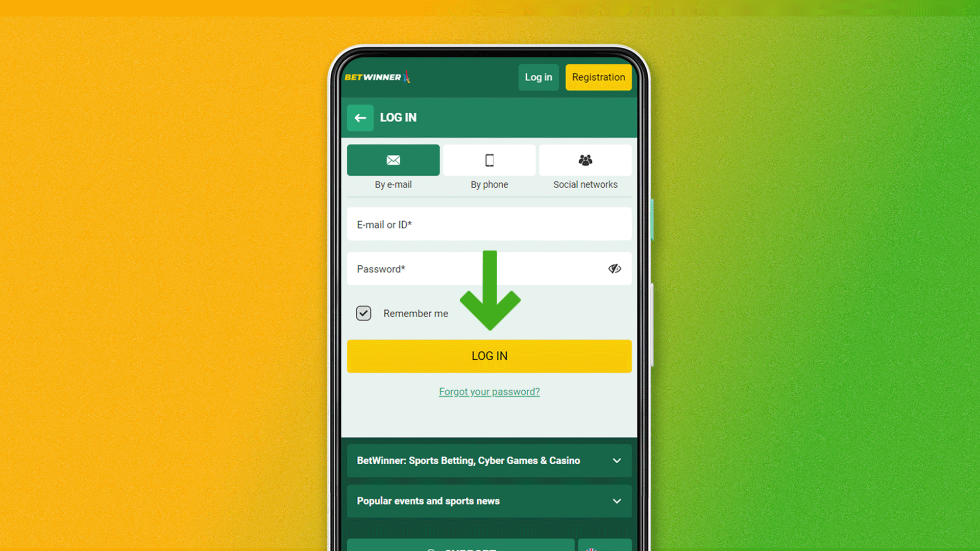Screen dimensions: 980x551
Task: Toggle password visibility eye icon
Action: 615,268
